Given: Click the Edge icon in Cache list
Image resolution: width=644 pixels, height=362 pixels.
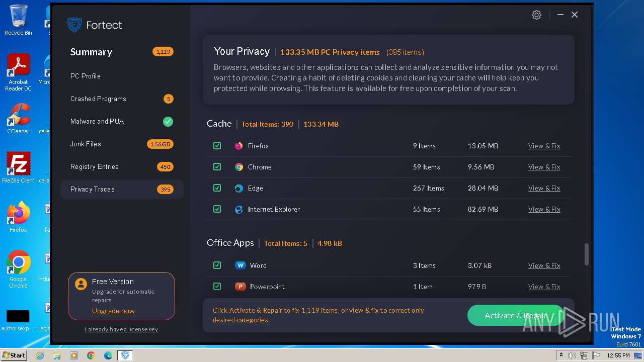Looking at the screenshot, I should click(x=239, y=188).
